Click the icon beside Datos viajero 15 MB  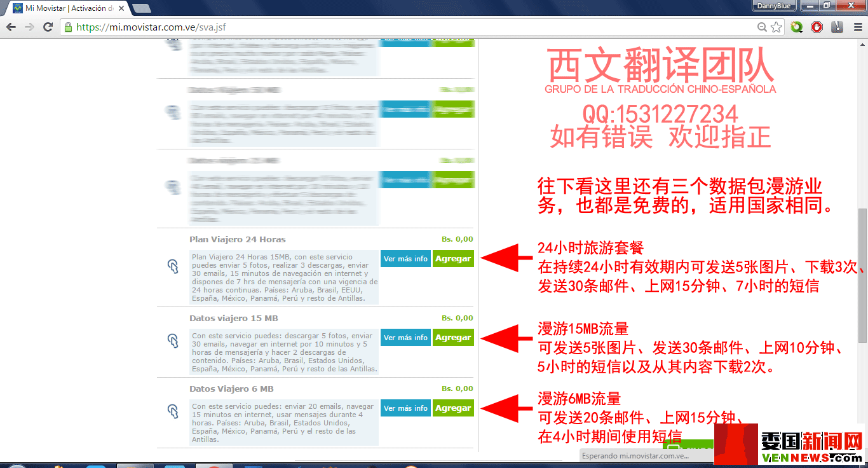172,341
